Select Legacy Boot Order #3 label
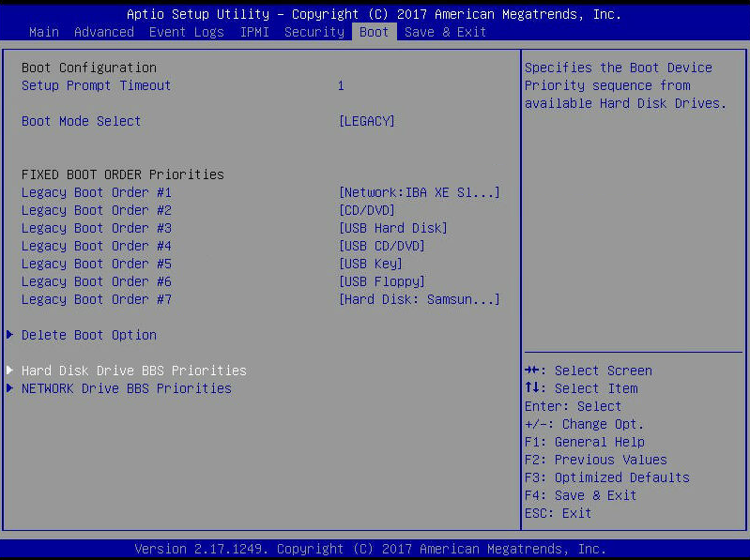The height and width of the screenshot is (560, 750). point(97,228)
